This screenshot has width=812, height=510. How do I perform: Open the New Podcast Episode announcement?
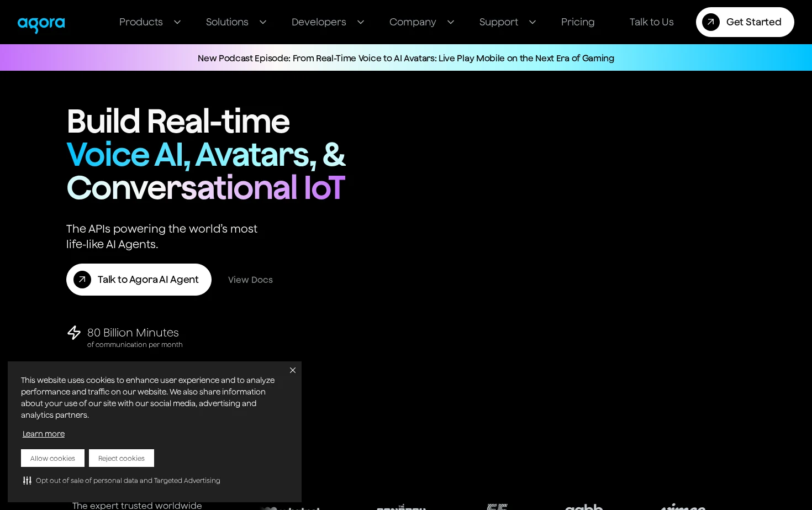(406, 58)
